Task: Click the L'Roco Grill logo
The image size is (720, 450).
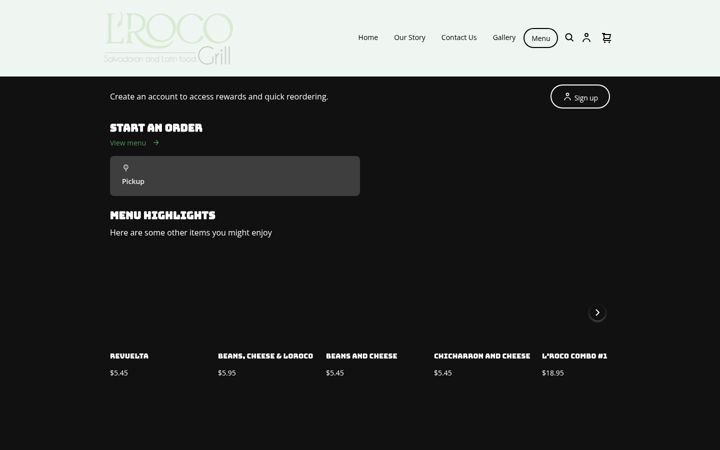Action: [x=169, y=38]
